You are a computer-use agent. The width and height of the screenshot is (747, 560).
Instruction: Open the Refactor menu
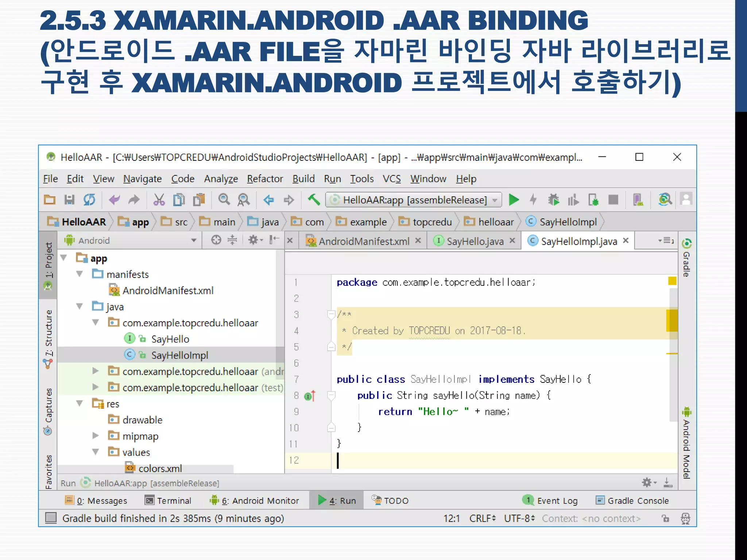tap(265, 179)
